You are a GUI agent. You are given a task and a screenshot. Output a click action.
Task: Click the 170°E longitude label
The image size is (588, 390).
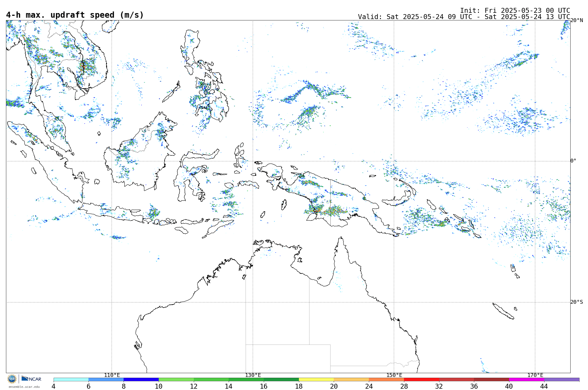coord(535,375)
